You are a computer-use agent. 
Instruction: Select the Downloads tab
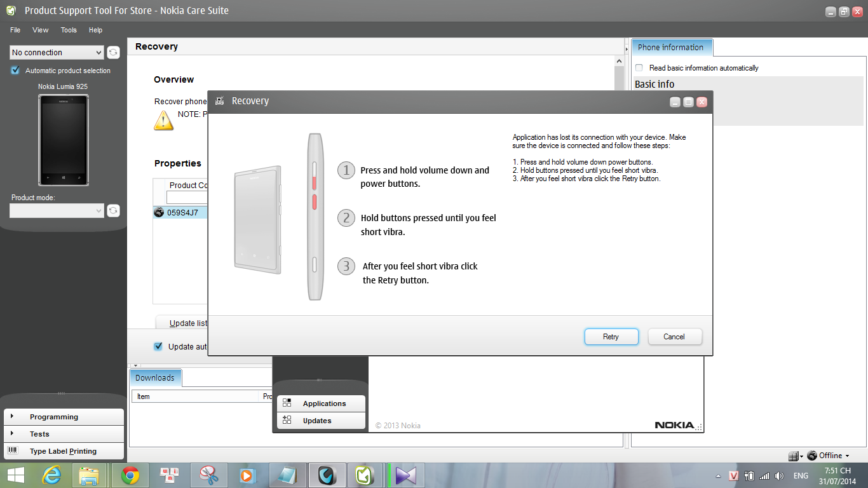(155, 377)
